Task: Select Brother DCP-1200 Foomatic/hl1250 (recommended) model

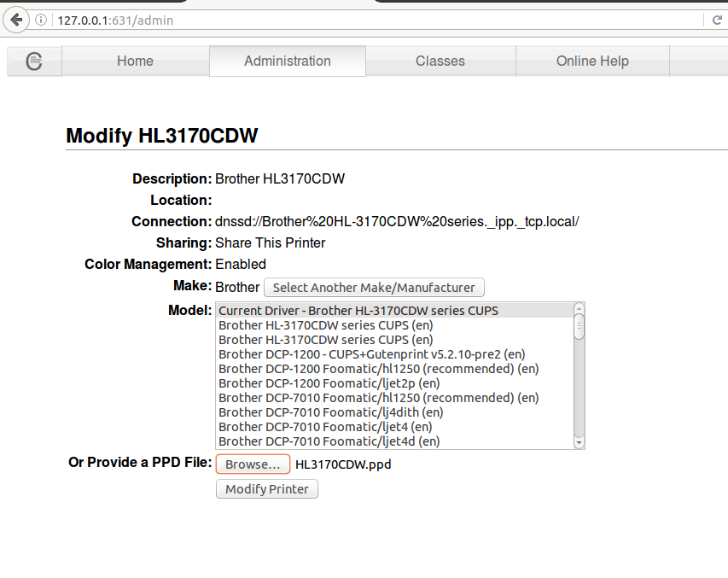Action: click(x=394, y=369)
